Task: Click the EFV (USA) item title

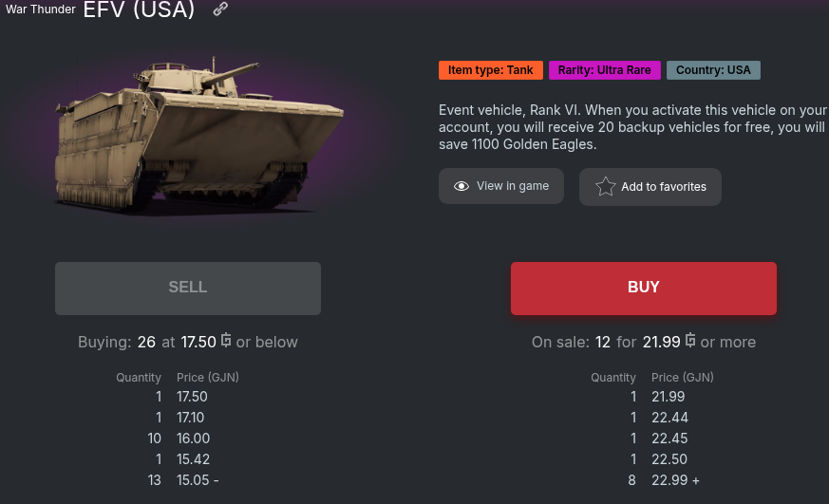Action: pos(139,10)
